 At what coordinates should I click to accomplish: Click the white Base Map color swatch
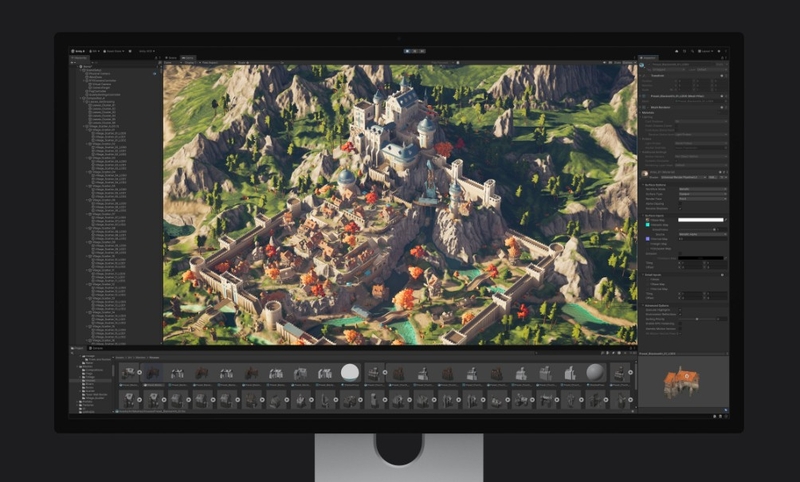pyautogui.click(x=701, y=220)
